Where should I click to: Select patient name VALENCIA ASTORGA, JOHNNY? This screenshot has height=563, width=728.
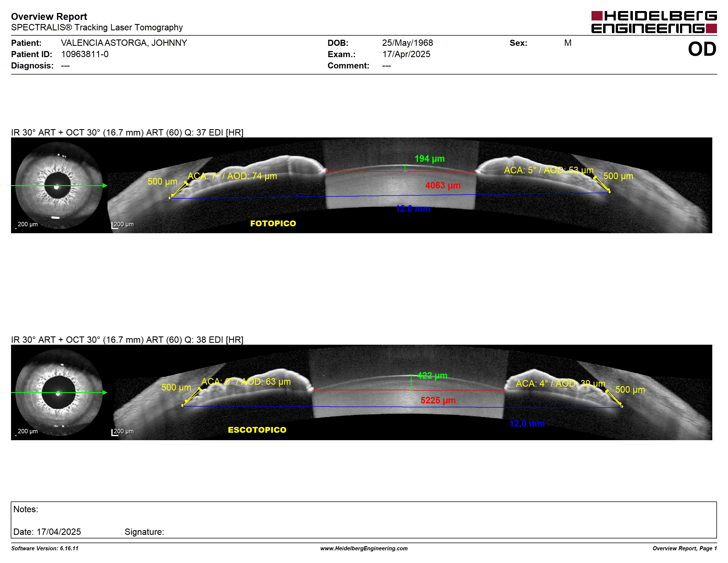click(x=124, y=43)
